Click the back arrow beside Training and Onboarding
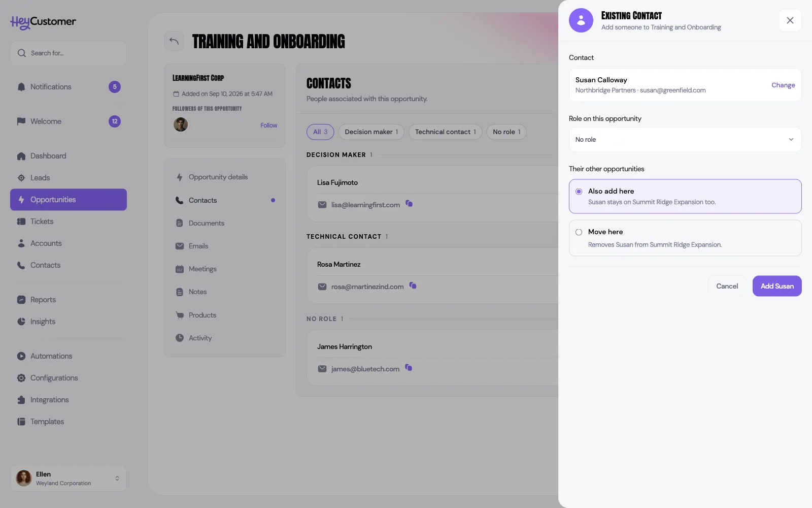Viewport: 812px width, 508px height. point(174,41)
